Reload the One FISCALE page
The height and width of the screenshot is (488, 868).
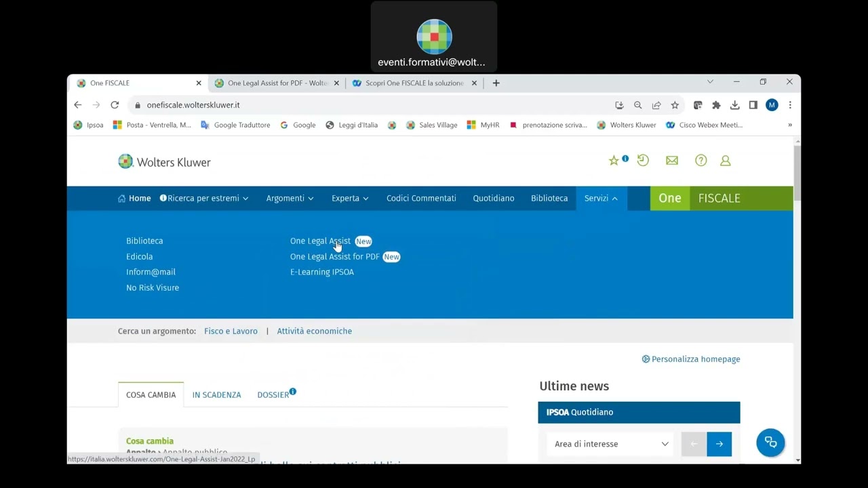(115, 105)
